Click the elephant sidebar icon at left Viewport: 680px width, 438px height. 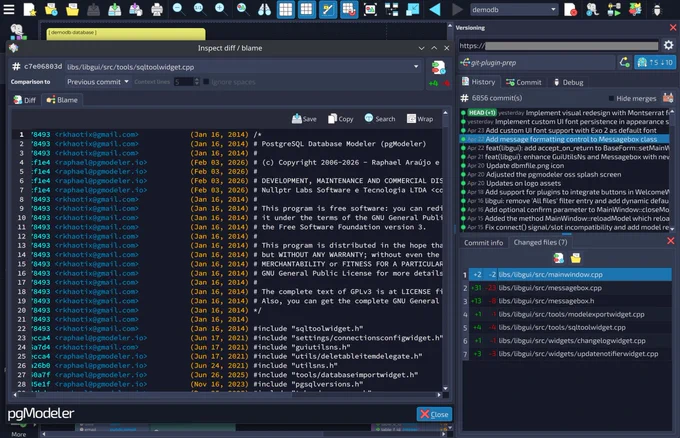coord(17,32)
